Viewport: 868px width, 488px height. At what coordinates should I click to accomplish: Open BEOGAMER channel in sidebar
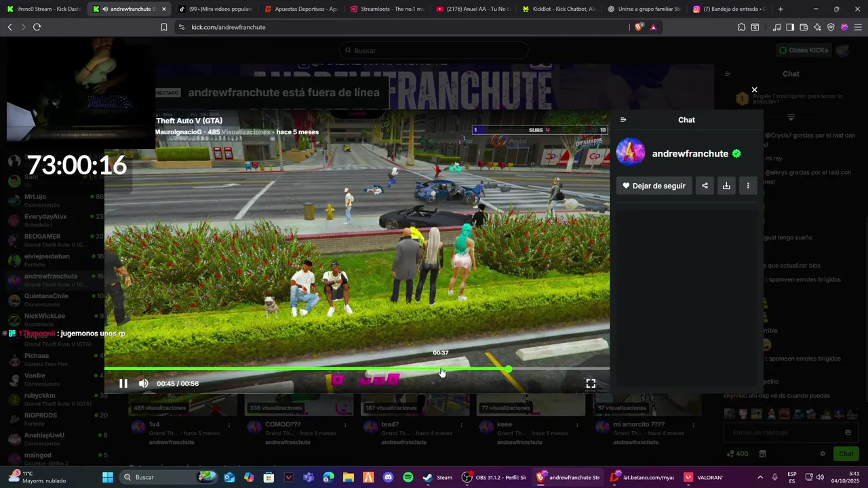click(54, 239)
